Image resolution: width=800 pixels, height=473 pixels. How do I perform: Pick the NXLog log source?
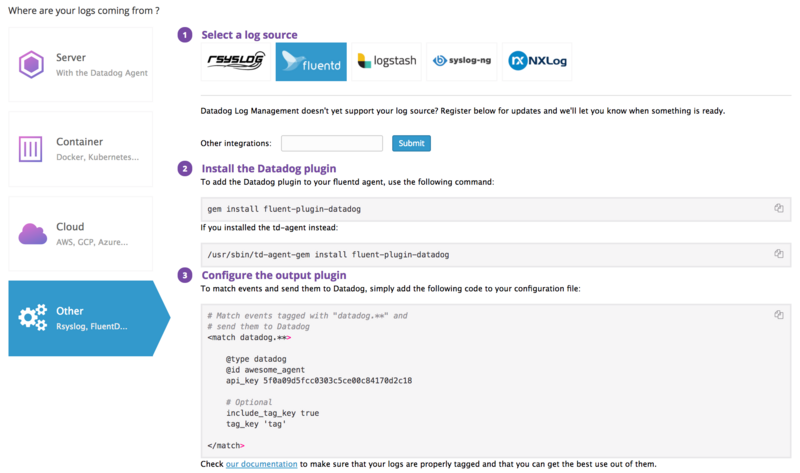[537, 61]
